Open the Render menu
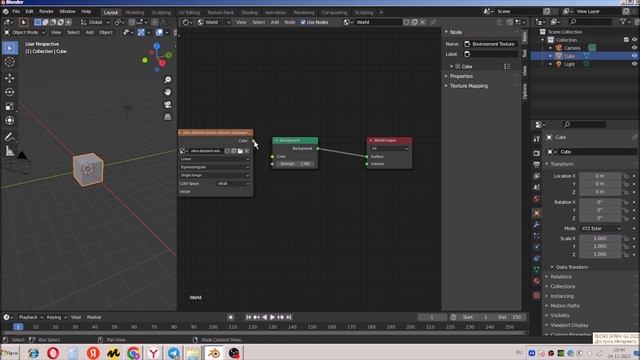 click(x=46, y=11)
